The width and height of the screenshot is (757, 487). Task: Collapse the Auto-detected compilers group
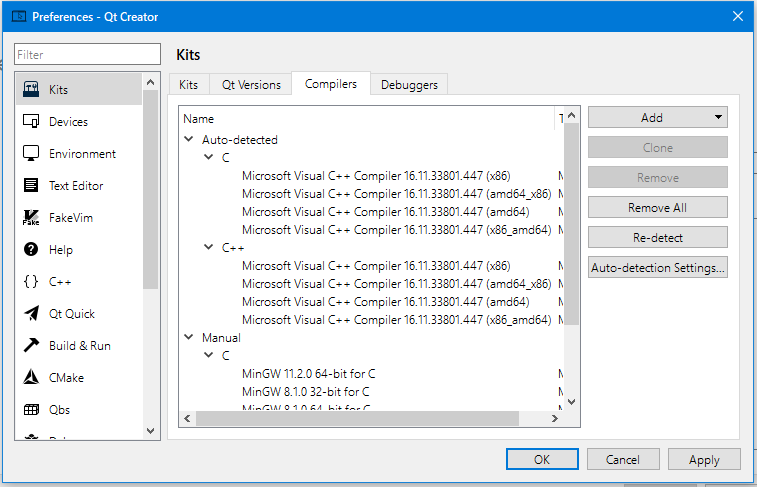[189, 140]
